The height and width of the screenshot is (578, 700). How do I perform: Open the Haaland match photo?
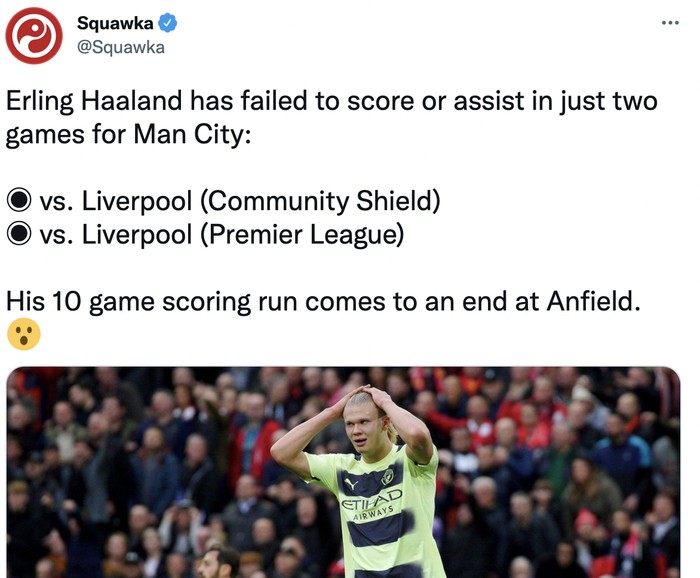coord(343,472)
